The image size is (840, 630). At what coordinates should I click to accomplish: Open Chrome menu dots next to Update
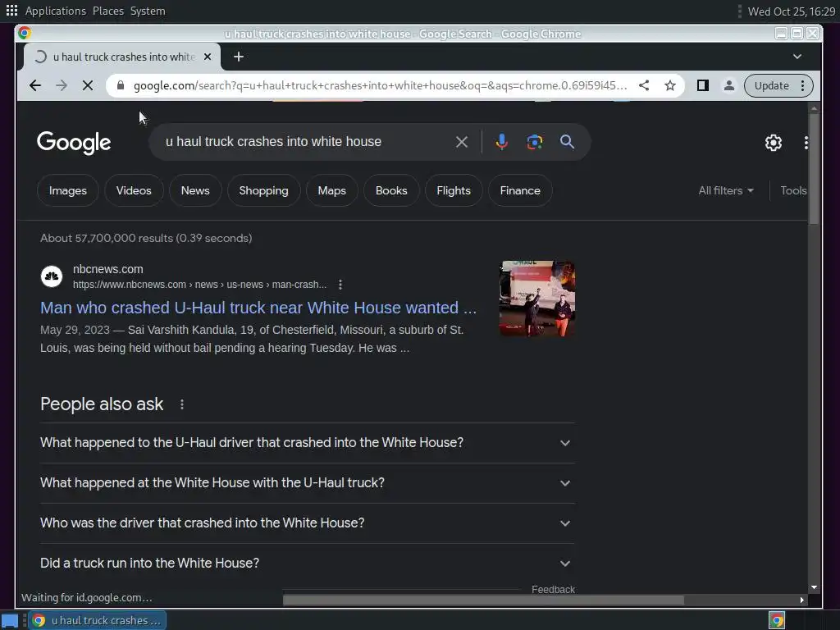coord(802,85)
